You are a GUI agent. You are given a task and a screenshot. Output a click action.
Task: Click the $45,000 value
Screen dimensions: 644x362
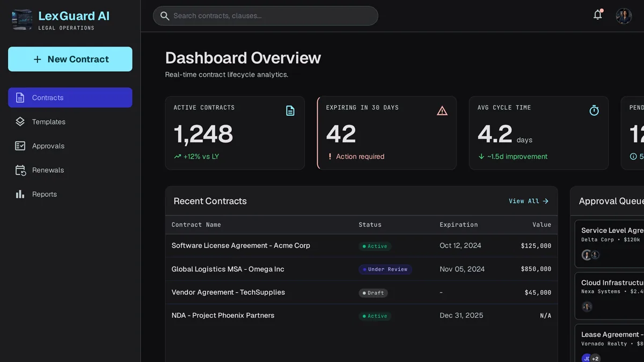click(x=538, y=292)
